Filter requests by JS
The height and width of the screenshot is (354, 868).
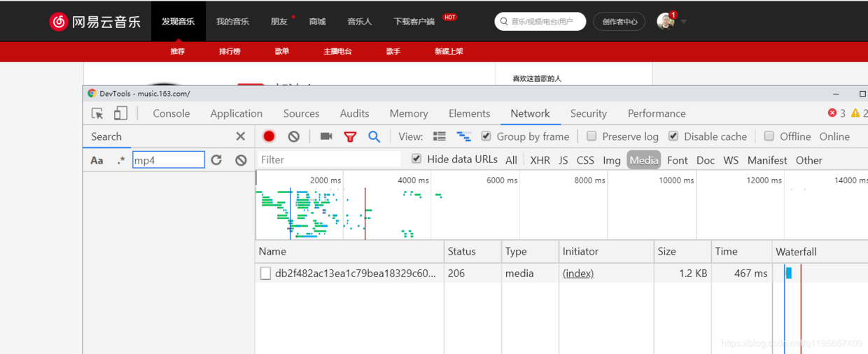[563, 160]
